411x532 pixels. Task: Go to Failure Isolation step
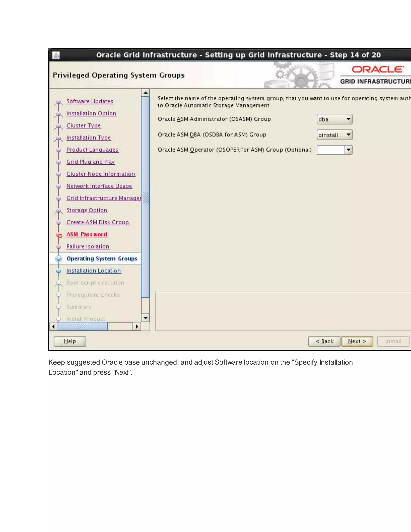[x=88, y=247]
